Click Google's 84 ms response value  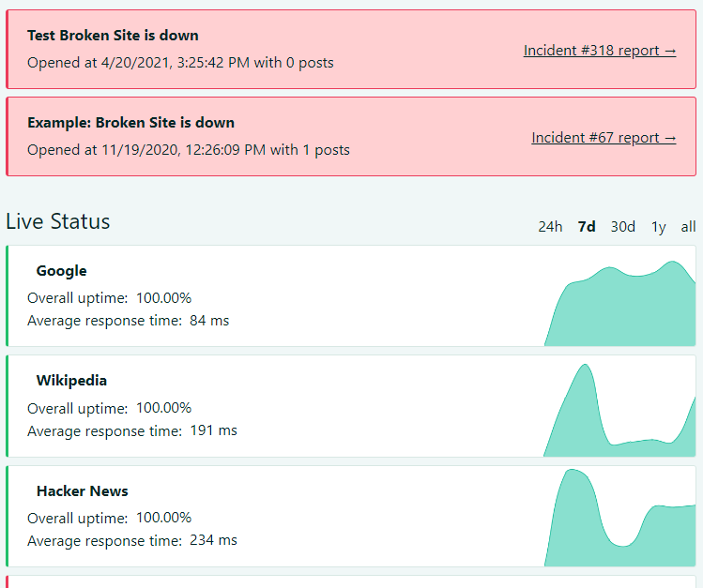pyautogui.click(x=209, y=321)
